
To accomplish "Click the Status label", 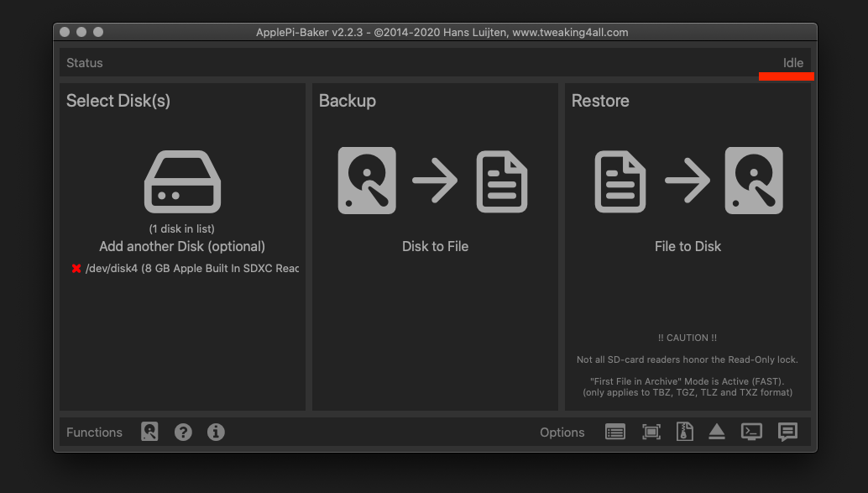I will [x=85, y=63].
